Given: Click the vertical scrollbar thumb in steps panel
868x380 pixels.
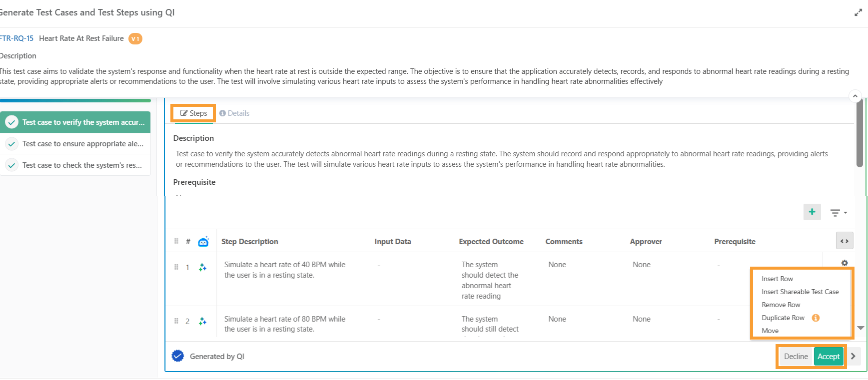Looking at the screenshot, I should 860,133.
